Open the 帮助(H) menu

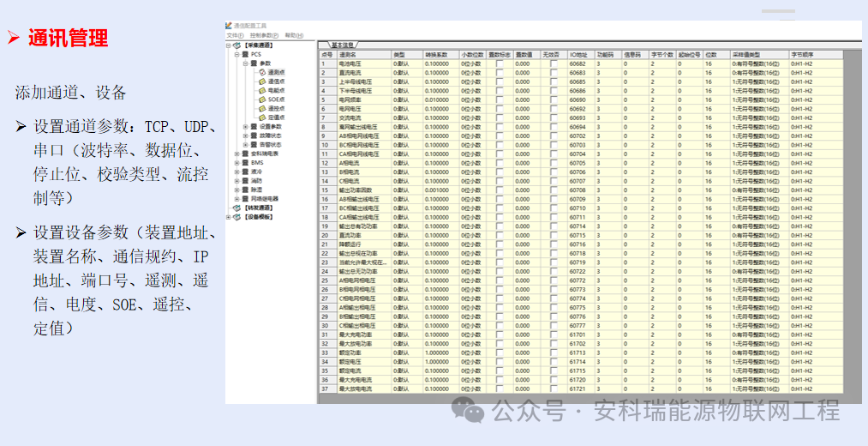294,35
